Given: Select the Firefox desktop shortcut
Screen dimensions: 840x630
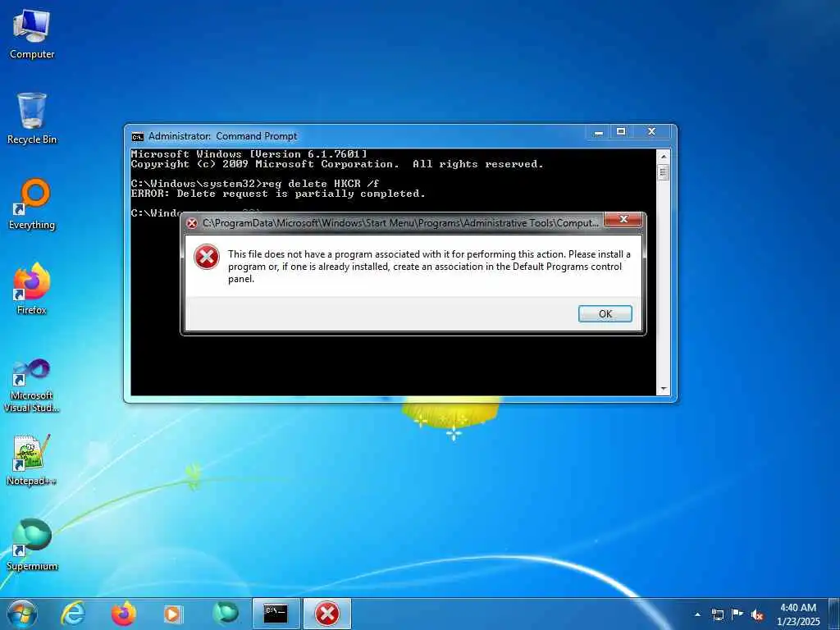Looking at the screenshot, I should click(32, 289).
